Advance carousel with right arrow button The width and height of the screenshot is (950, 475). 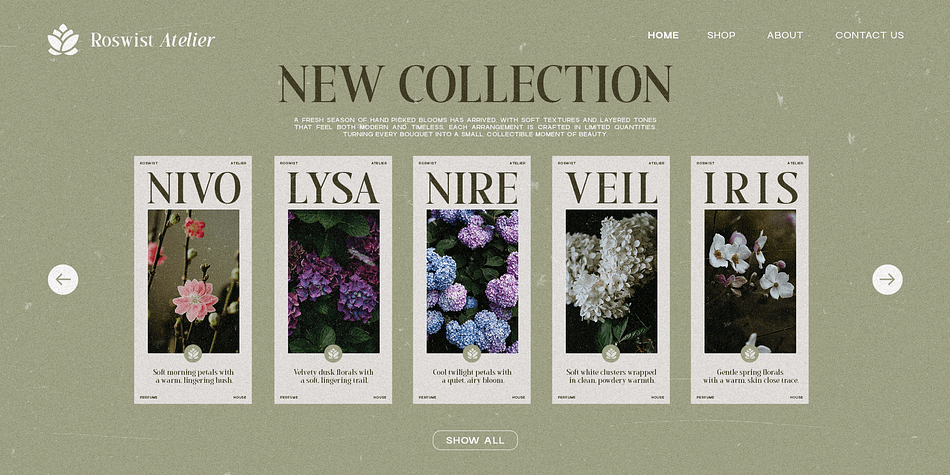point(887,279)
